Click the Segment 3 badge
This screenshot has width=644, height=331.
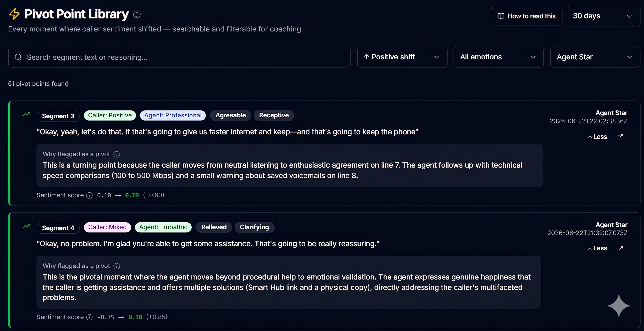point(58,116)
